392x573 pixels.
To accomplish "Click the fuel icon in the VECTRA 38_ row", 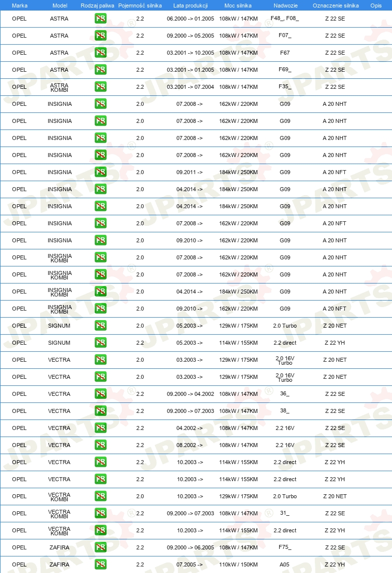I will [x=100, y=411].
